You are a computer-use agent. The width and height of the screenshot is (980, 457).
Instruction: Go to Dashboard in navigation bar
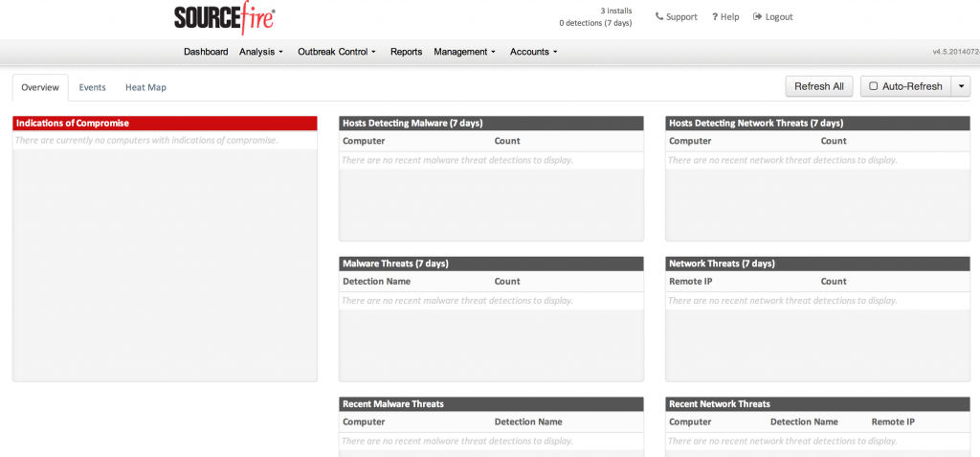click(x=206, y=52)
